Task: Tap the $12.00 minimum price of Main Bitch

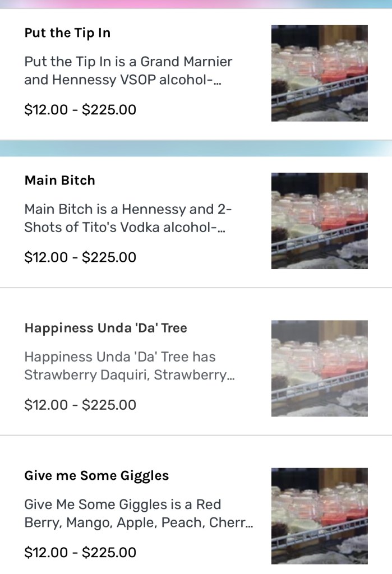Action: 46,257
